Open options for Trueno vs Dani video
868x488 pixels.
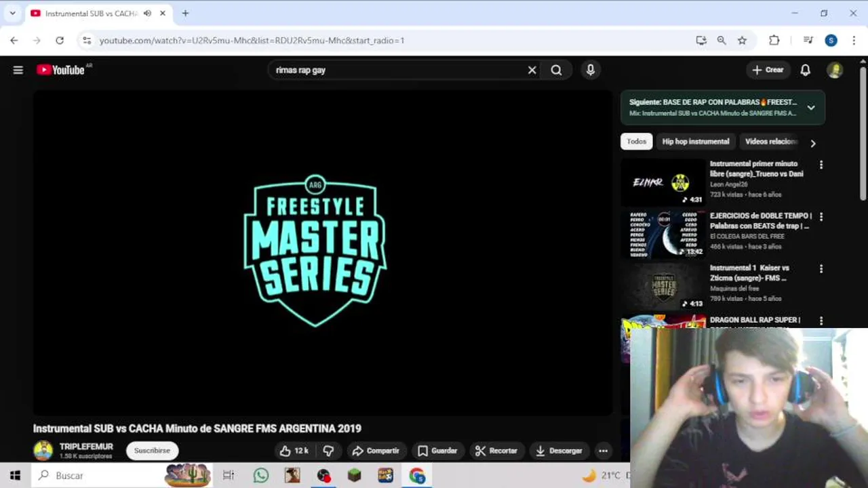tap(821, 165)
